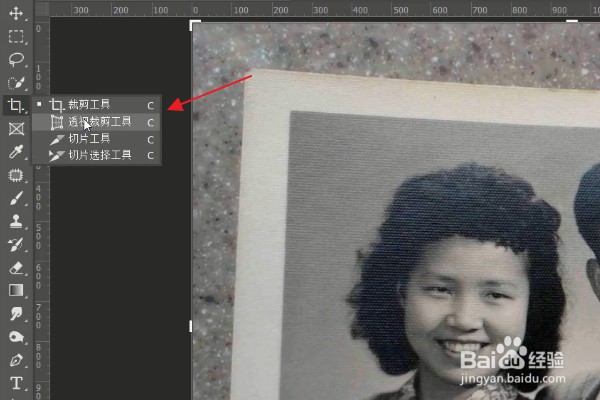This screenshot has width=600, height=400.
Task: Select the Type tool
Action: (16, 383)
